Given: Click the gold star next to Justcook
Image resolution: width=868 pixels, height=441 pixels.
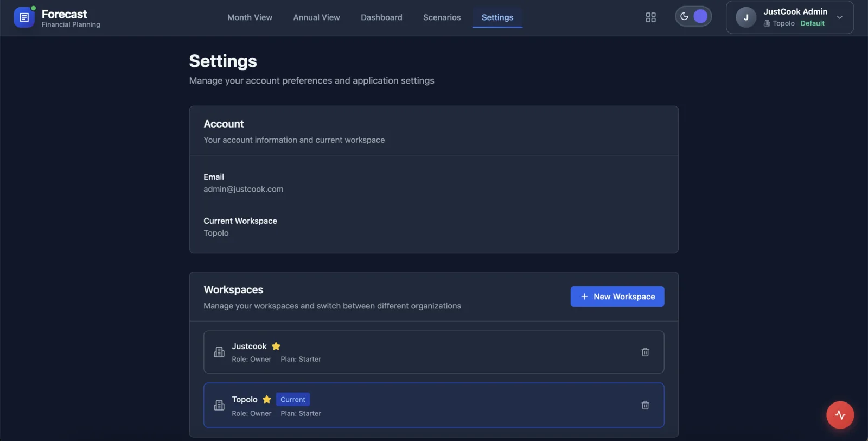Looking at the screenshot, I should [276, 346].
